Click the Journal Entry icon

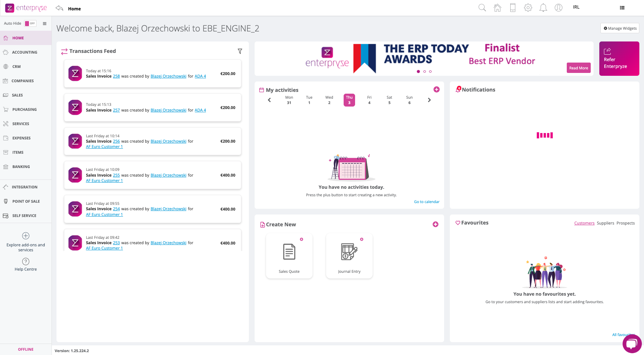coord(349,252)
